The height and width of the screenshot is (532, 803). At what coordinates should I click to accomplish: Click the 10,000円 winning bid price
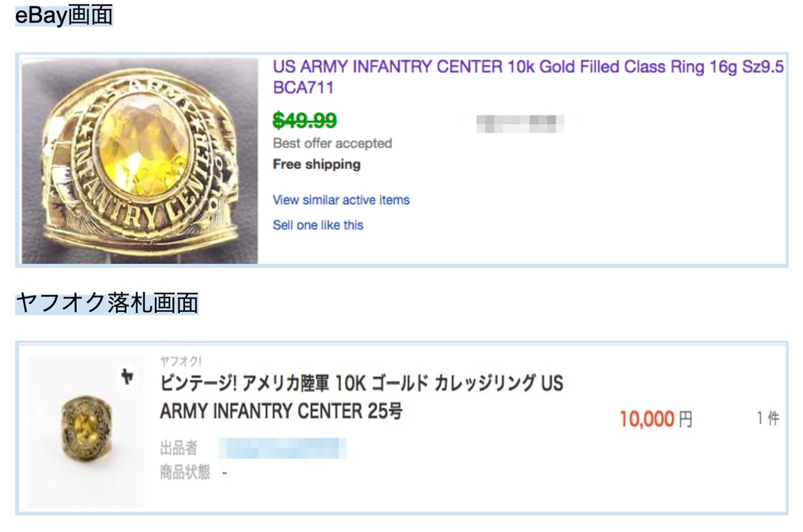(656, 419)
